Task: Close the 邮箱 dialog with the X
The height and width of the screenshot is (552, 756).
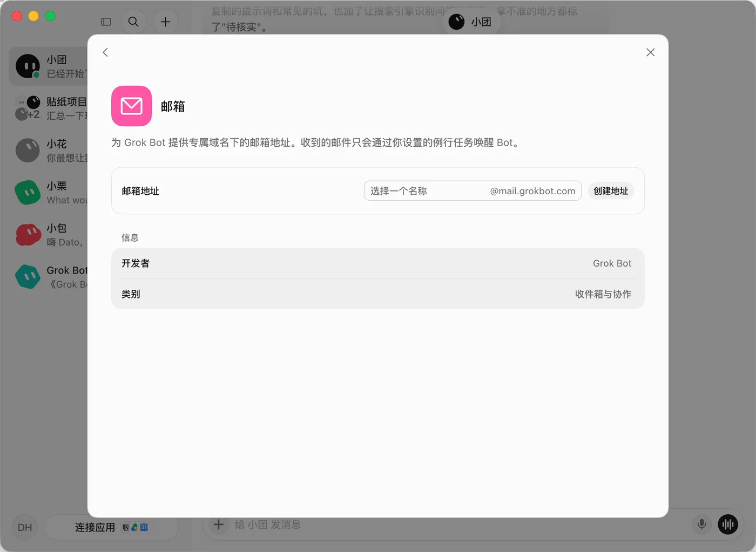Action: coord(650,52)
